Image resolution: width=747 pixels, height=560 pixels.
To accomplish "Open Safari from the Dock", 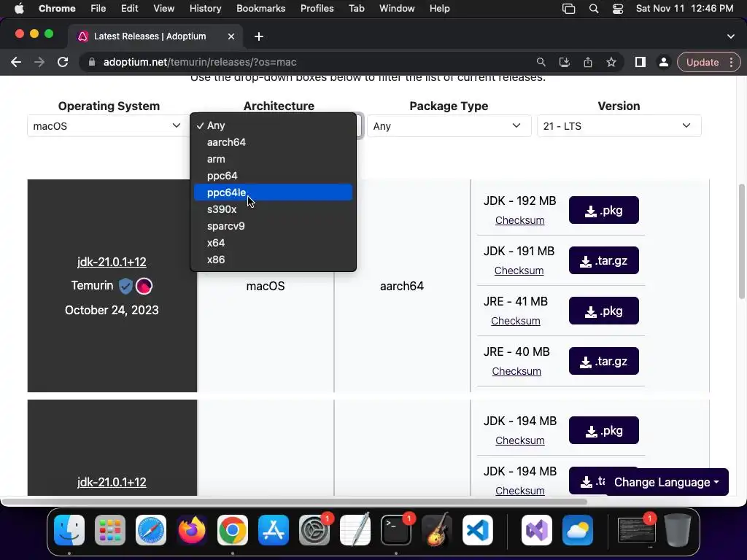I will 151,530.
